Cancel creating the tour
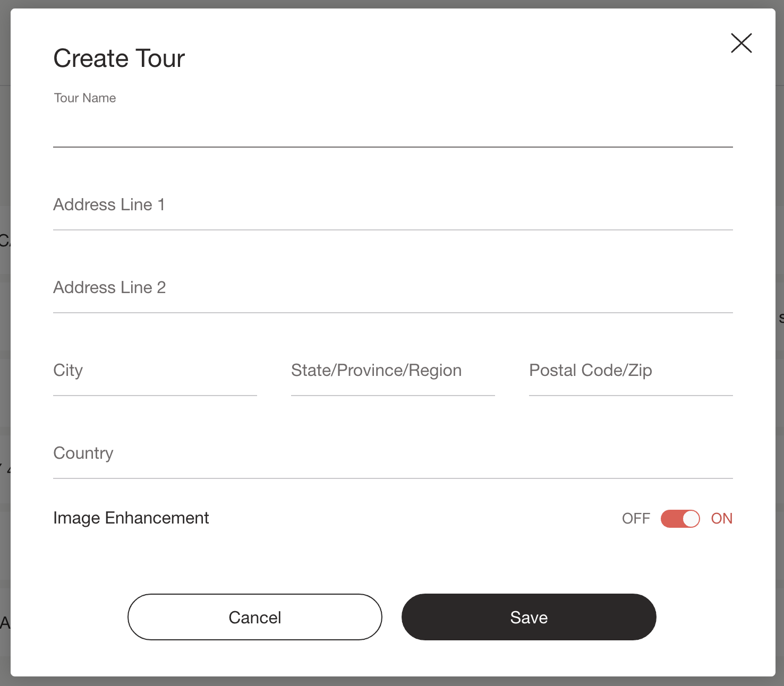 click(x=255, y=617)
